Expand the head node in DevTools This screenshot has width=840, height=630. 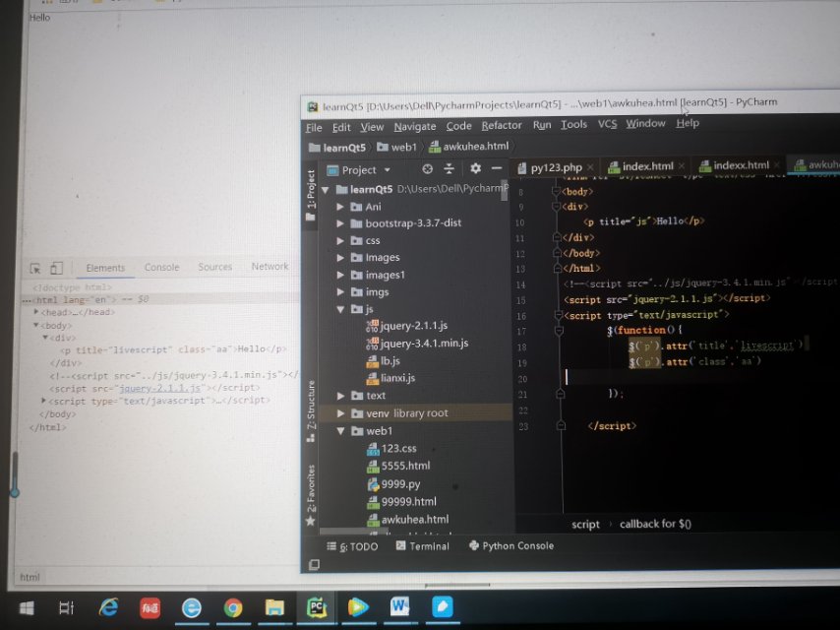point(36,311)
